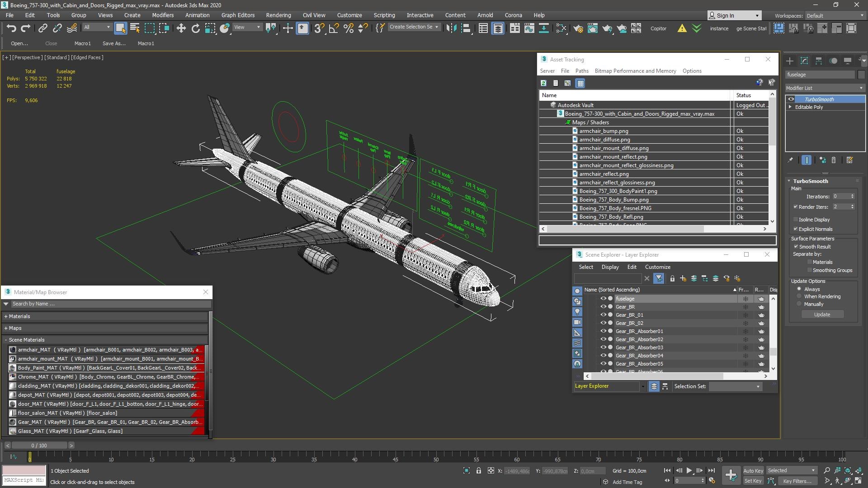Click Key Filters button
This screenshot has width=868, height=488.
[797, 481]
